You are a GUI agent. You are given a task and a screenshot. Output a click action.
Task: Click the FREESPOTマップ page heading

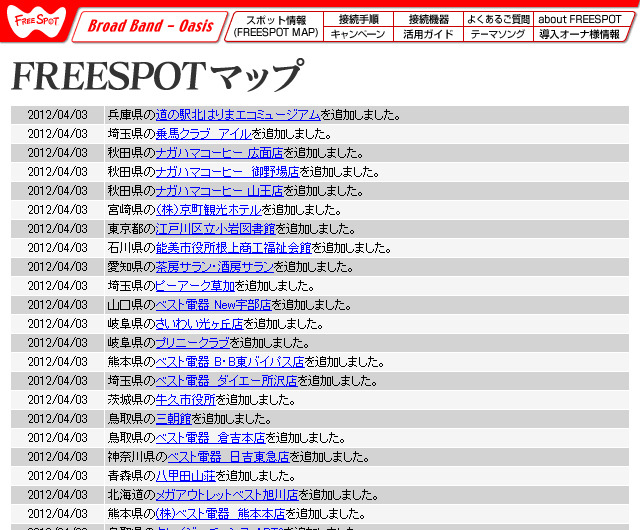(x=158, y=76)
